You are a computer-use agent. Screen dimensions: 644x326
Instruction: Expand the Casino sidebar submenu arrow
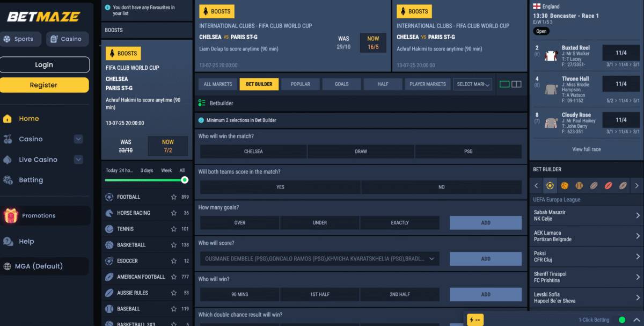(78, 139)
